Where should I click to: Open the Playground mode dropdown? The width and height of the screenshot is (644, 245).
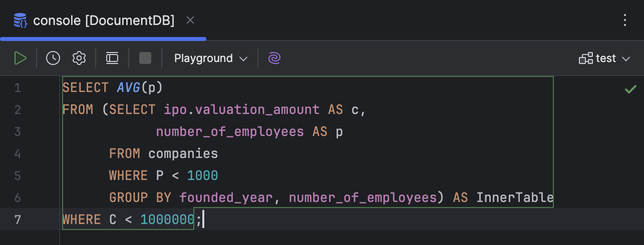tap(210, 58)
